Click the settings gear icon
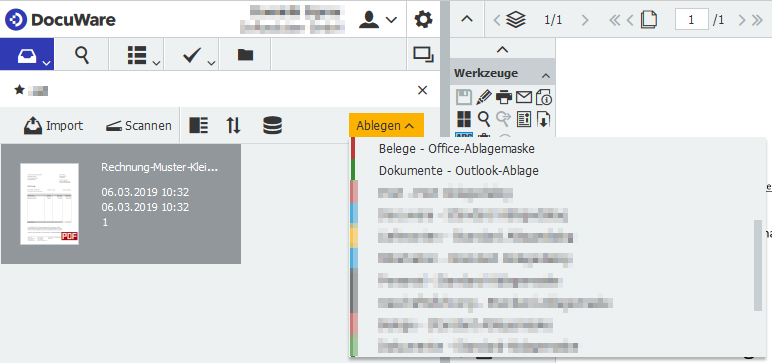The width and height of the screenshot is (772, 363). coord(423,19)
